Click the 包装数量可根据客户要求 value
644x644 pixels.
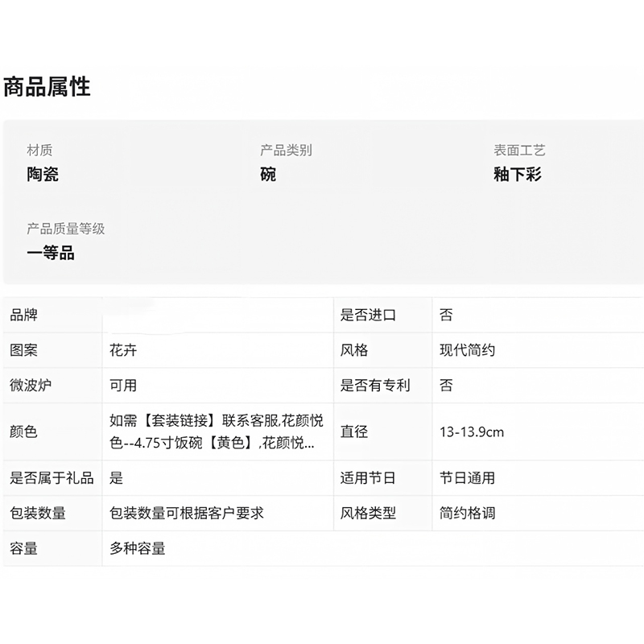(x=187, y=513)
